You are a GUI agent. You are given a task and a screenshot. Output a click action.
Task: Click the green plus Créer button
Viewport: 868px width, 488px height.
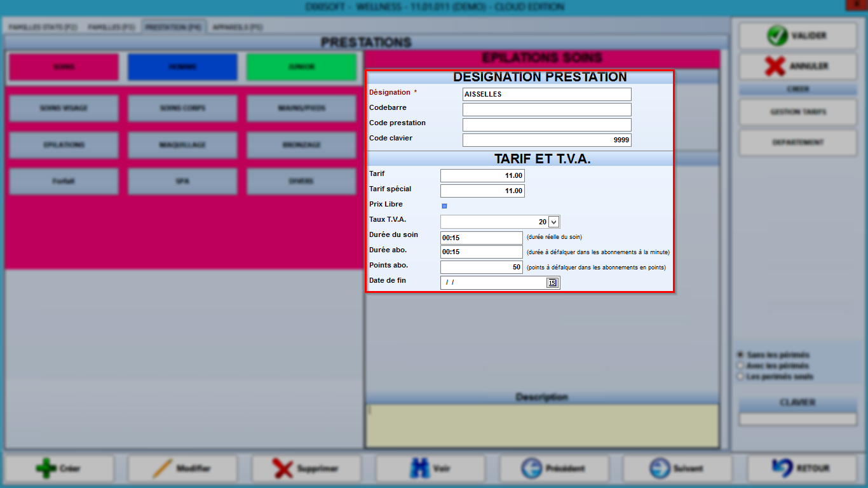(59, 468)
